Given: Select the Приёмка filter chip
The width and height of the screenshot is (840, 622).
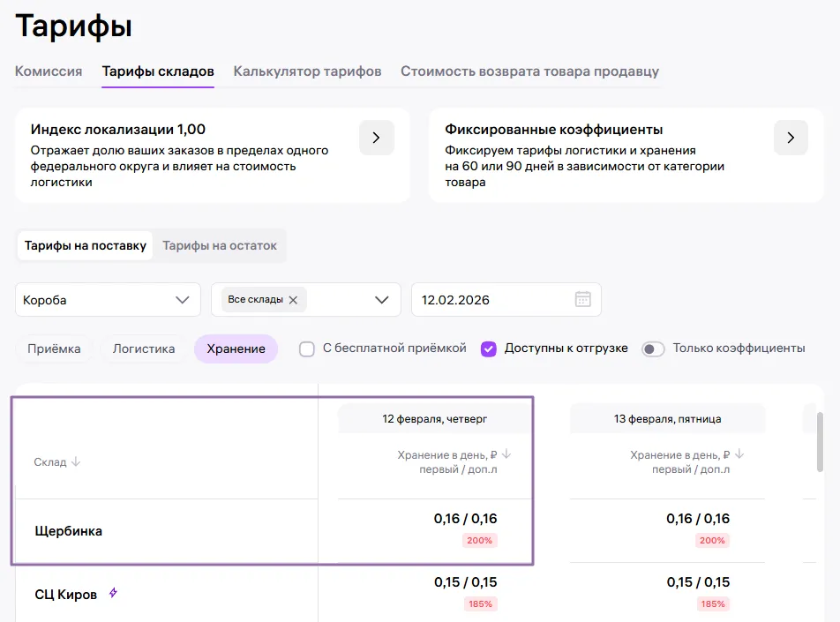Looking at the screenshot, I should click(x=54, y=348).
